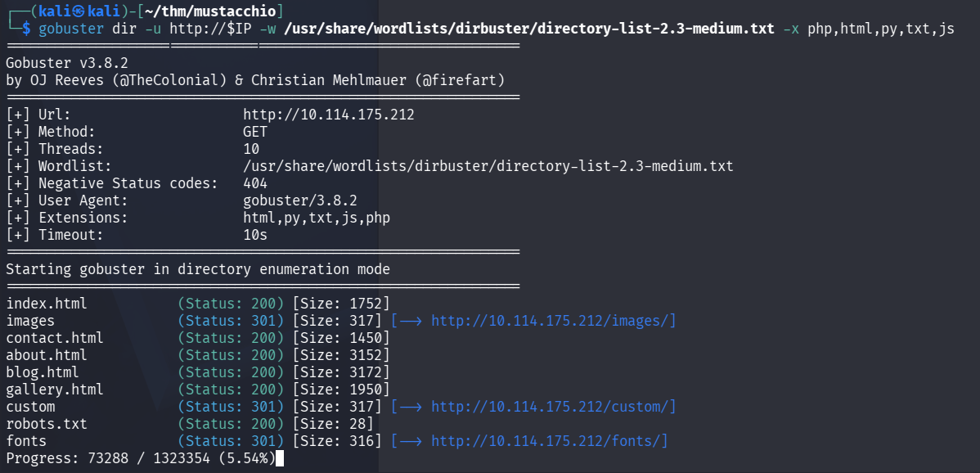Open the http://10.114.175.212/fonts/ redirect link
The width and height of the screenshot is (980, 473).
click(546, 441)
